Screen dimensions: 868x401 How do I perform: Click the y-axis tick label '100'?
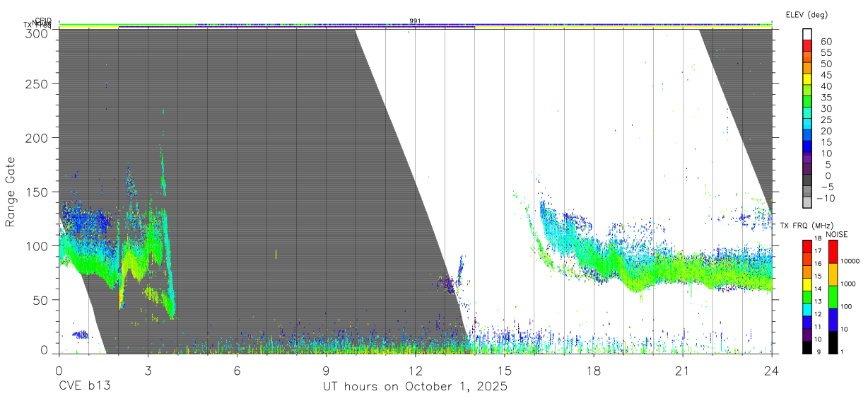click(x=36, y=246)
